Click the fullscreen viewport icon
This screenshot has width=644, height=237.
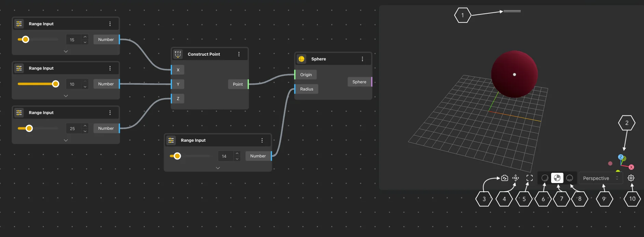click(x=530, y=178)
